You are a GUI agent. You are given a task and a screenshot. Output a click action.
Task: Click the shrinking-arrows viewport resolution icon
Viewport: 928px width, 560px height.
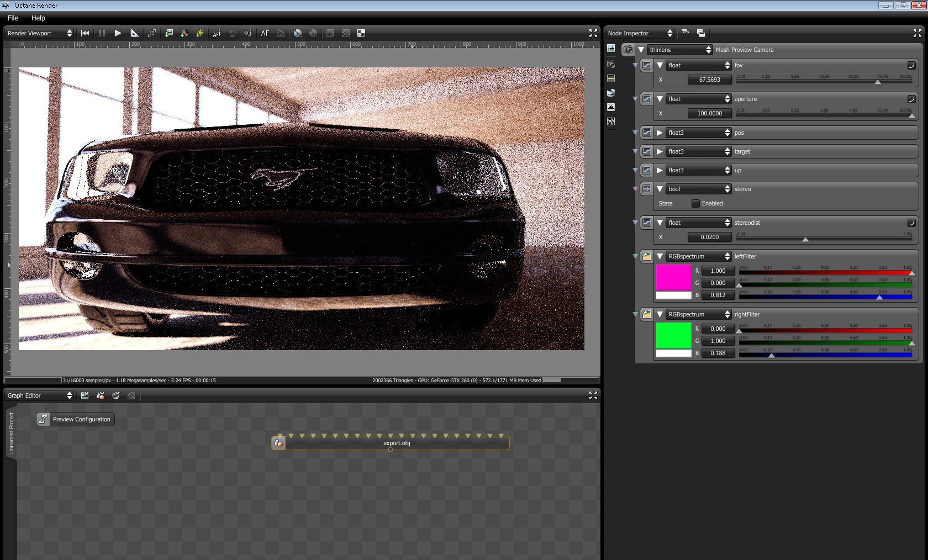(152, 33)
